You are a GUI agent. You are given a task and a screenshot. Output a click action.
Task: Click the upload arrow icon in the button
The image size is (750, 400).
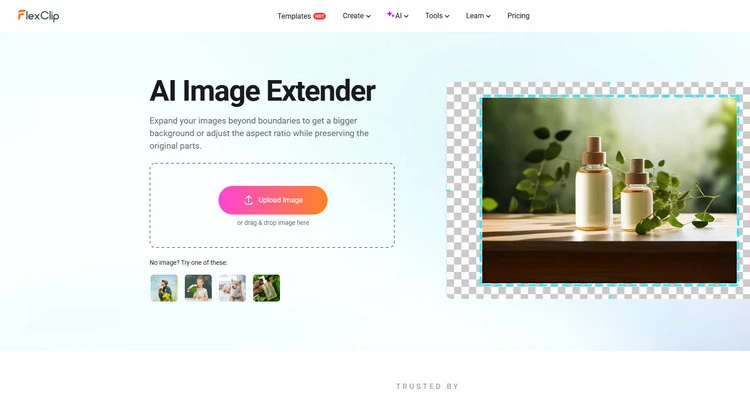point(248,200)
